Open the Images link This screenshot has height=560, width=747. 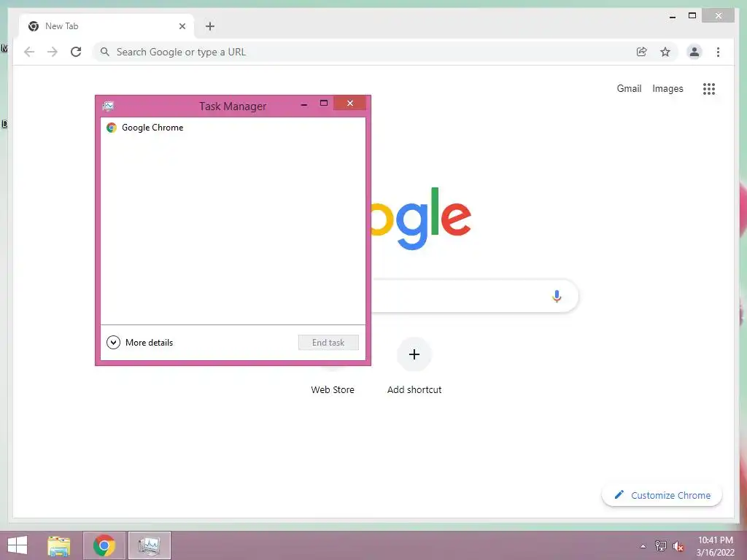[x=667, y=88]
